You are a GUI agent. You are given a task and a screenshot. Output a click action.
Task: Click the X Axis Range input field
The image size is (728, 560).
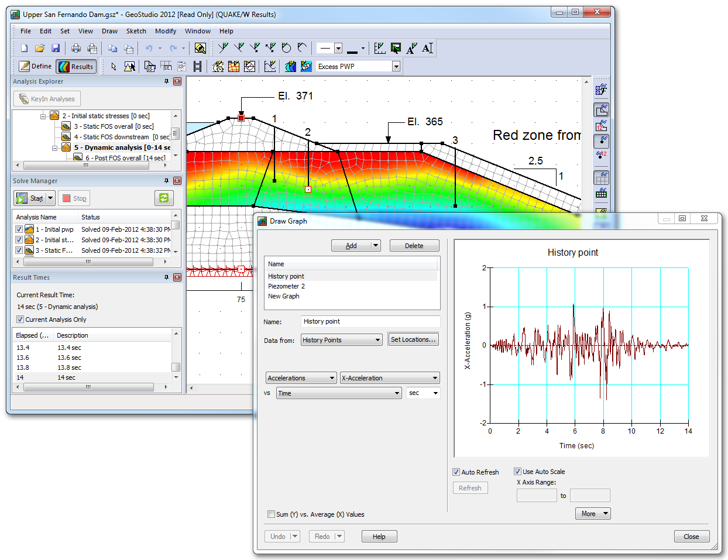click(536, 495)
